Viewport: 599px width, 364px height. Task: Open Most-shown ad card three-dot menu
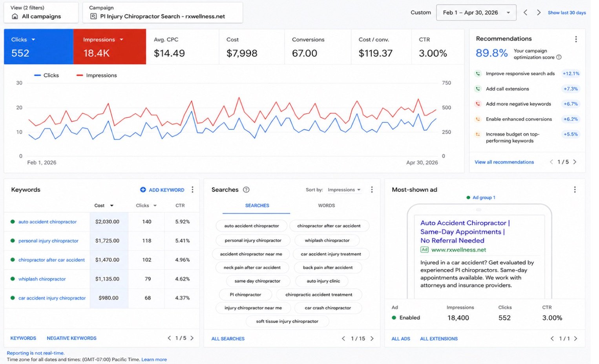pyautogui.click(x=575, y=190)
